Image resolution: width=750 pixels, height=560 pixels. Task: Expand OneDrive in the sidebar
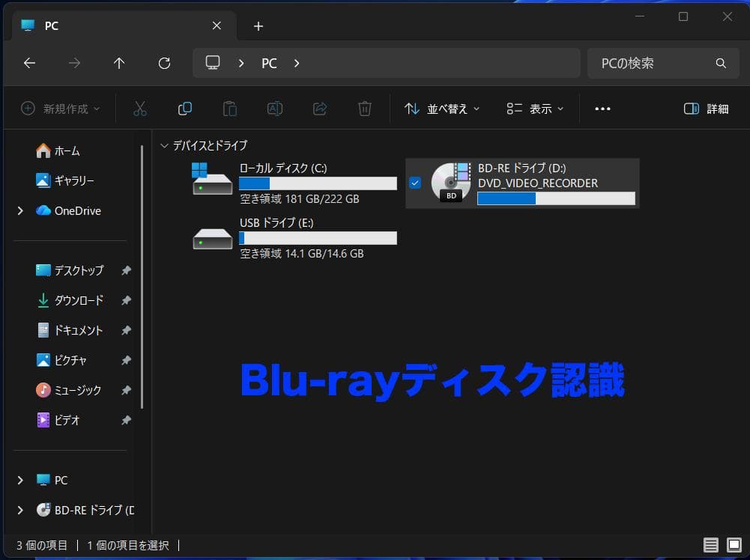click(x=20, y=210)
